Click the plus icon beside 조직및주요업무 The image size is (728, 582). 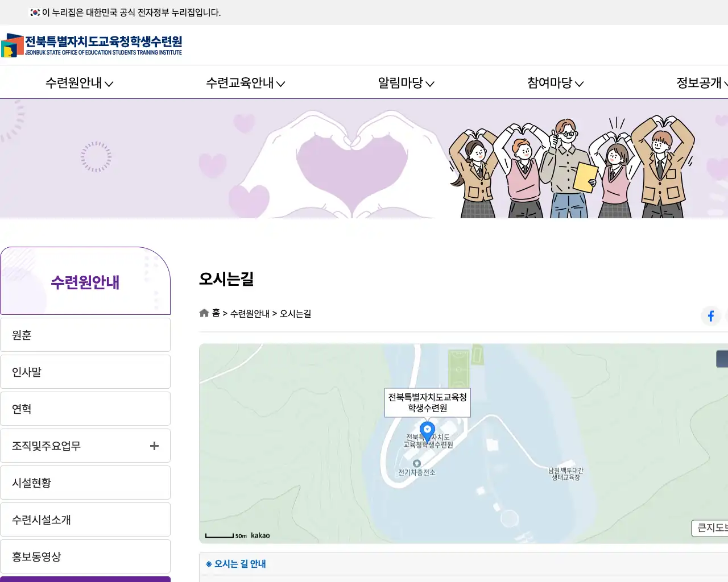click(x=154, y=446)
